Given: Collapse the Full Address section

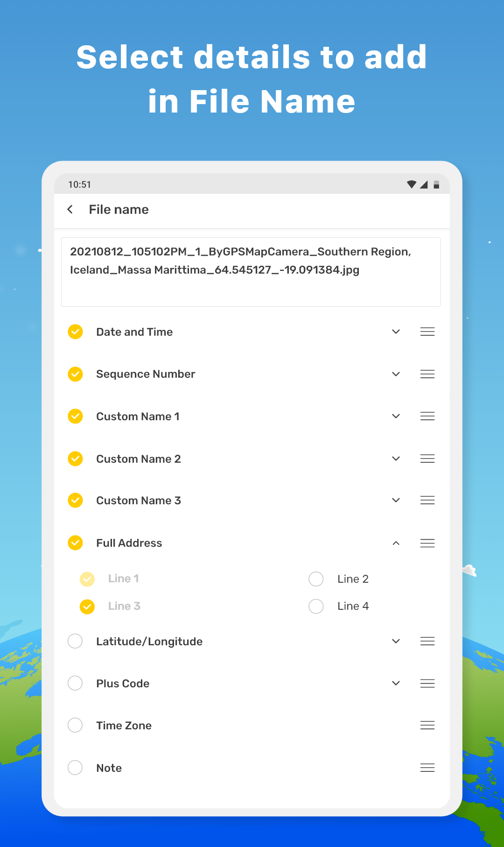Looking at the screenshot, I should point(396,543).
